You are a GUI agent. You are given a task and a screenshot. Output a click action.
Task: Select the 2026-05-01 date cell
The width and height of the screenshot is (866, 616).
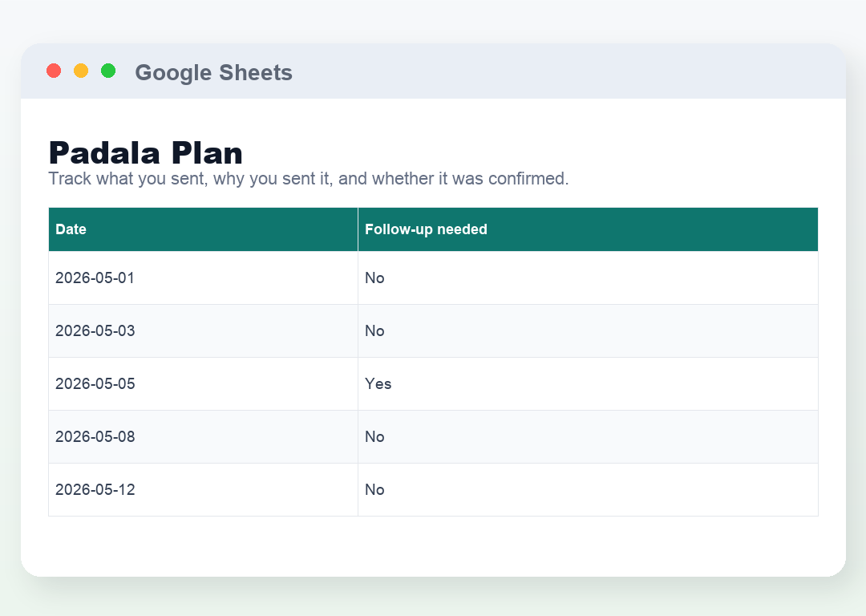coord(203,278)
